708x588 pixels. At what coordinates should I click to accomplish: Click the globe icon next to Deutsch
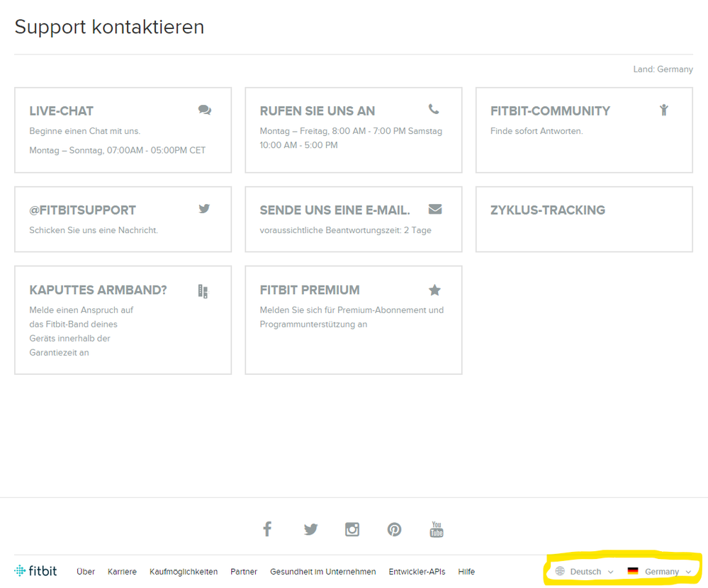pos(560,571)
